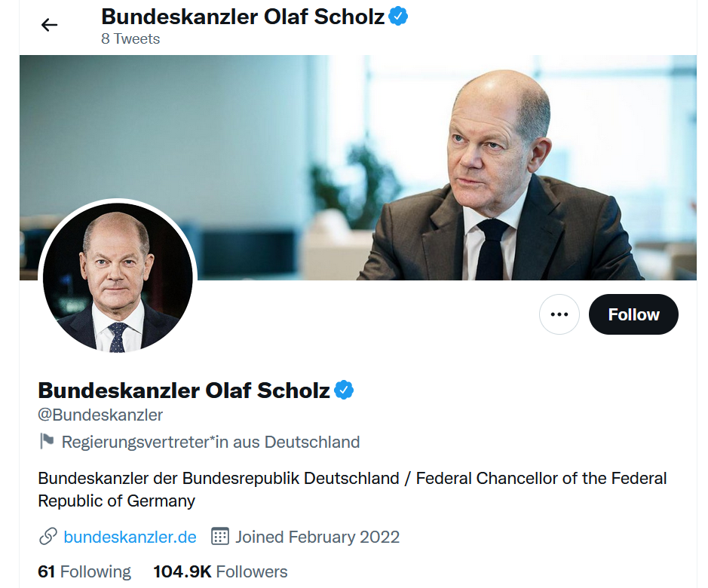Viewport: 708px width, 588px height.
Task: Open the three-dots more options button
Action: coord(559,314)
